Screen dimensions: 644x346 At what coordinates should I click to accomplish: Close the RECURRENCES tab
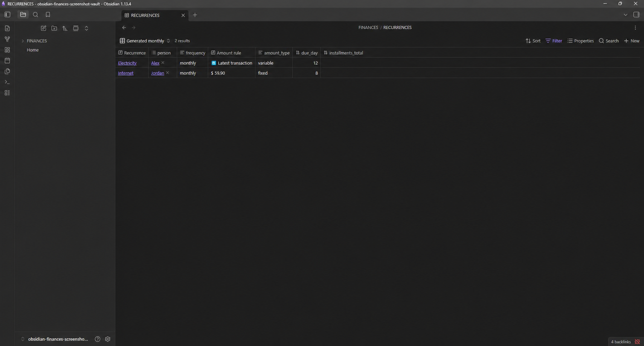coord(183,15)
